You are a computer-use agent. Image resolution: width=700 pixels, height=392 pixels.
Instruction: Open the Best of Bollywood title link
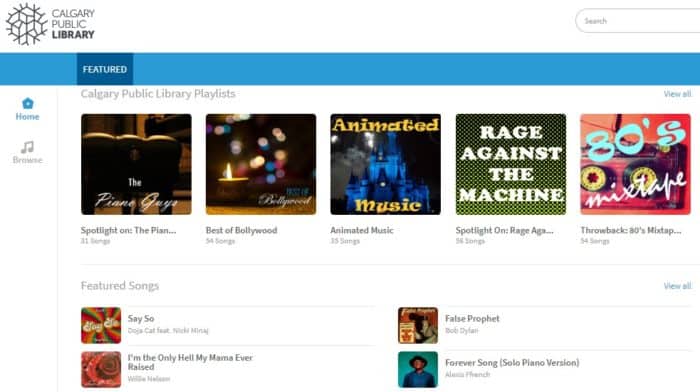click(242, 230)
